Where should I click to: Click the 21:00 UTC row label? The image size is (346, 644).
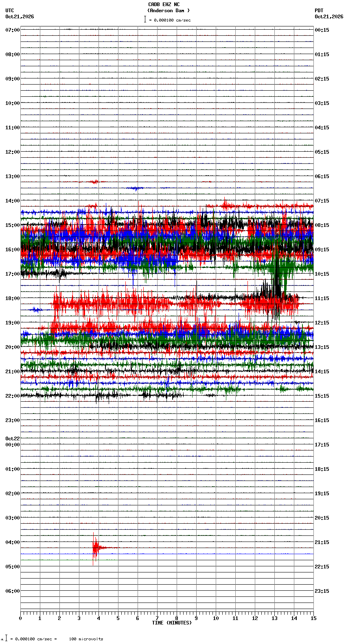coord(13,372)
